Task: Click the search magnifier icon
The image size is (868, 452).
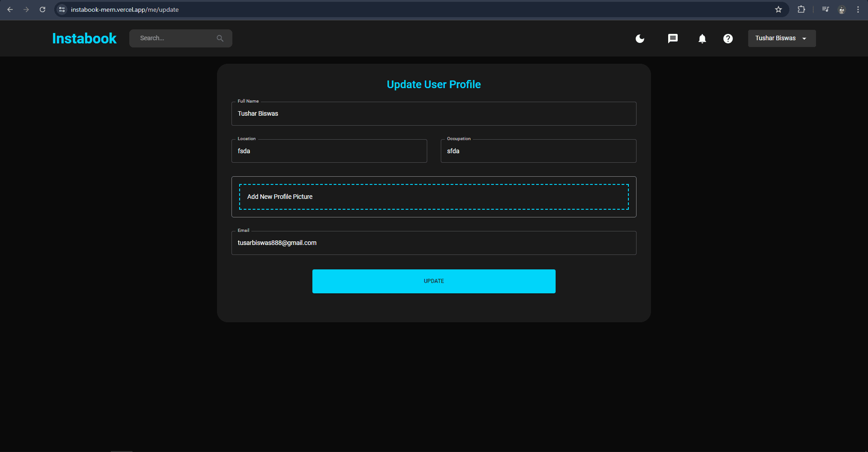Action: click(220, 38)
